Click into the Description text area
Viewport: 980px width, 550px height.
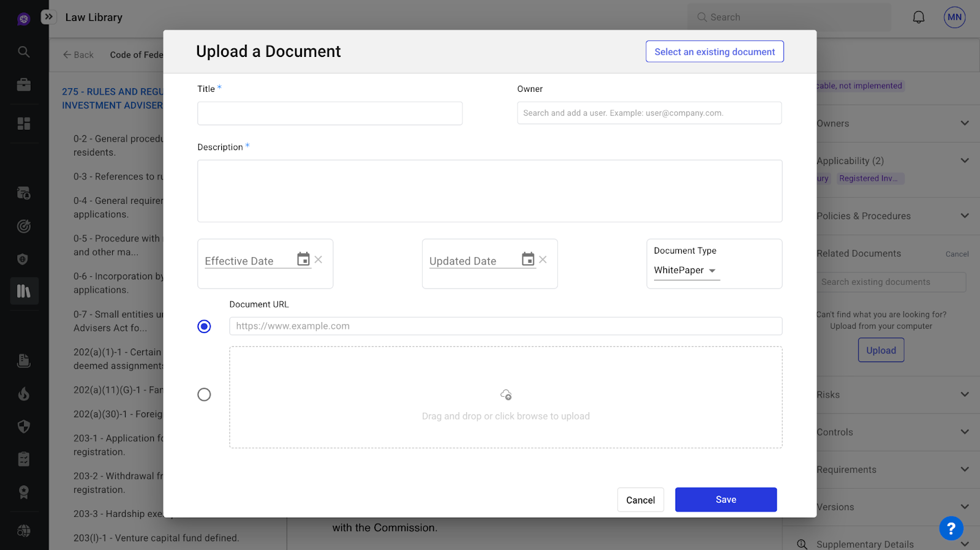[x=489, y=191]
